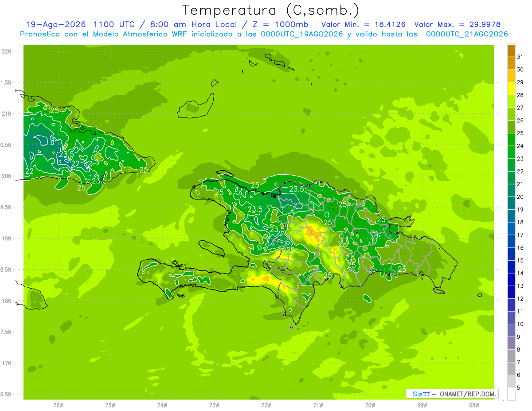Pick the gold swatch between 29 and 30
The height and width of the screenshot is (411, 532).
(511, 76)
